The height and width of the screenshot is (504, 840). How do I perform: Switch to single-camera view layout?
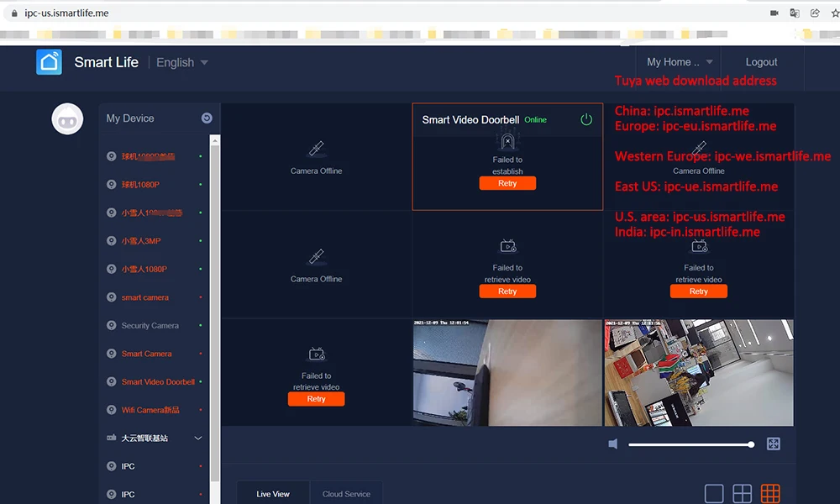(x=715, y=493)
